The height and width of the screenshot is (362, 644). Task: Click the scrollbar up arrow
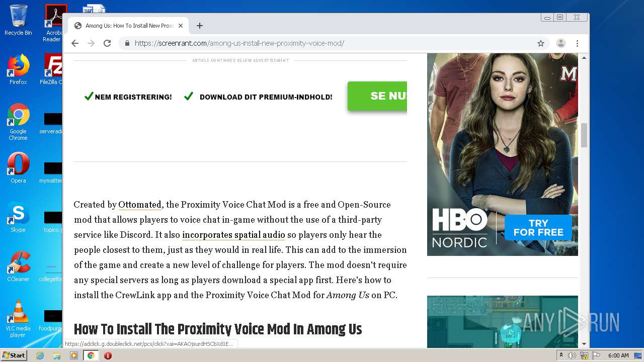pos(584,58)
